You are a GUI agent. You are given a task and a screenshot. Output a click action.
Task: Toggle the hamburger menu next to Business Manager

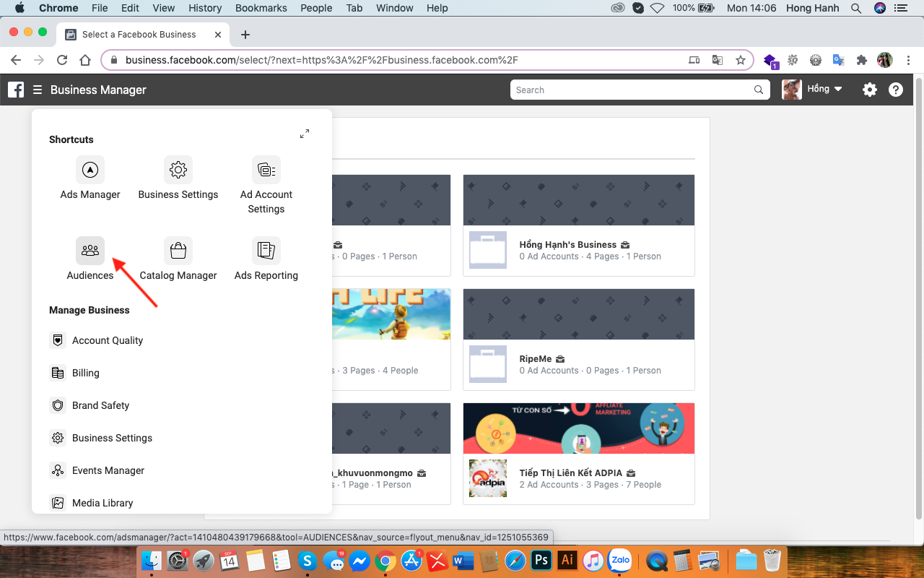click(38, 90)
